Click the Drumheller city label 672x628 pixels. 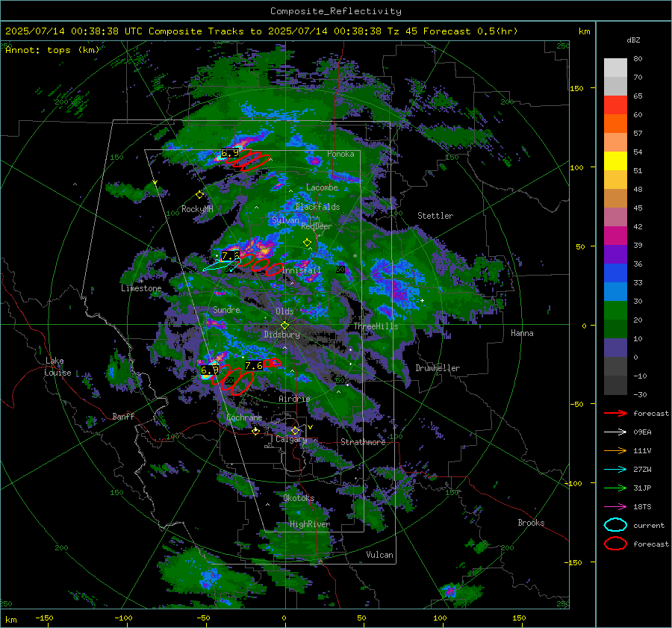pos(438,368)
